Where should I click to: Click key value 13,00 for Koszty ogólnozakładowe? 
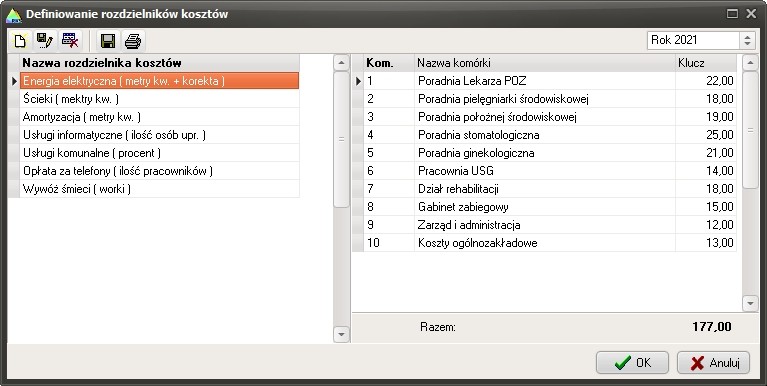tap(705, 243)
